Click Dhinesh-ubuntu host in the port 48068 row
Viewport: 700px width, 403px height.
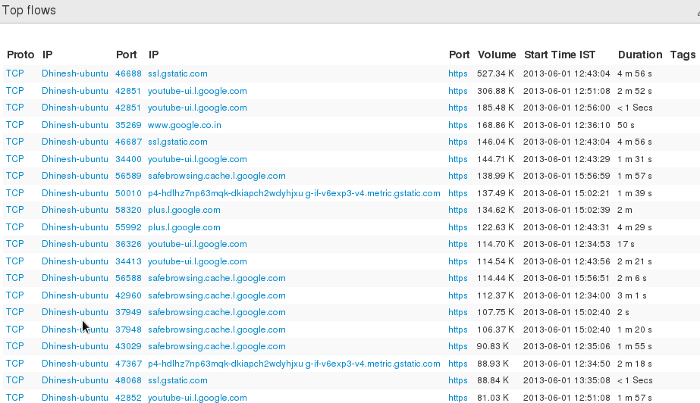75,381
